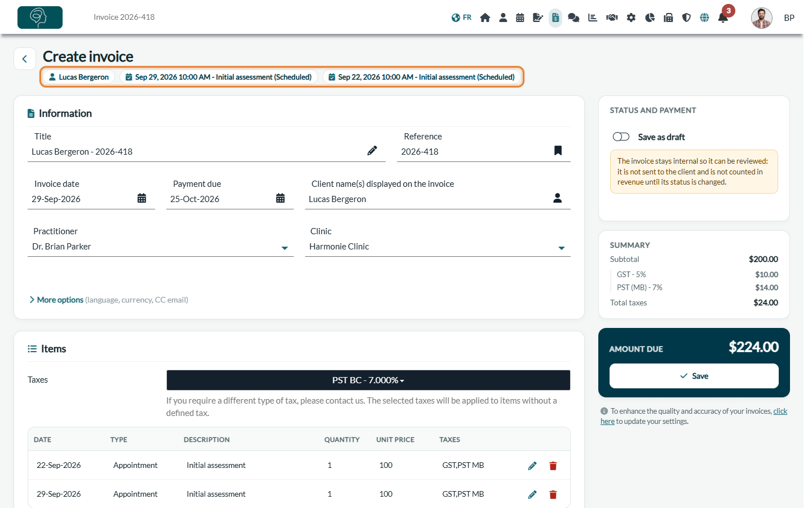Screen dimensions: 812x508
Task: Save the invoice
Action: coord(694,376)
